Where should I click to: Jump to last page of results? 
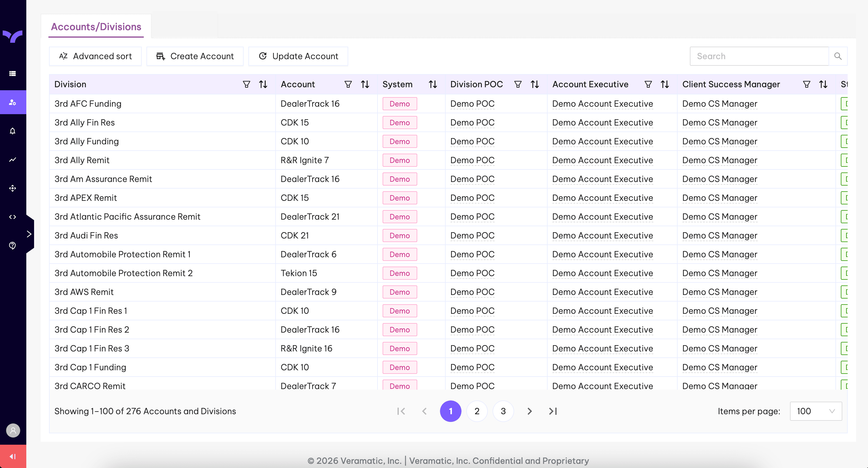553,411
